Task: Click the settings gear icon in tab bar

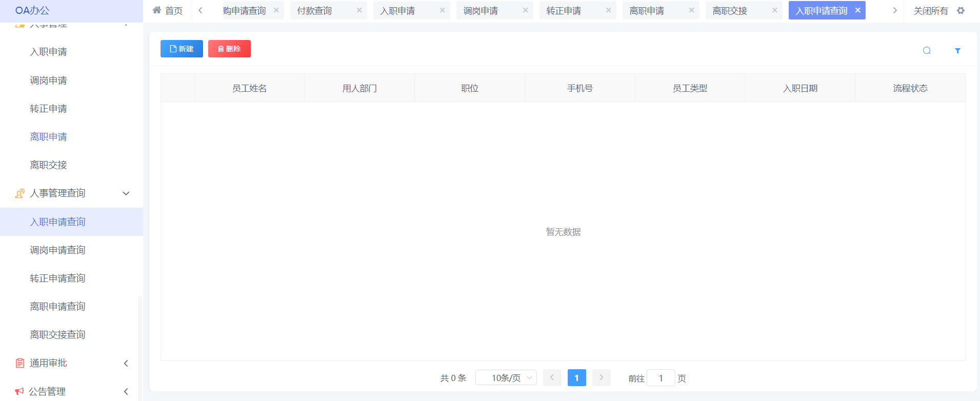Action: pyautogui.click(x=961, y=10)
